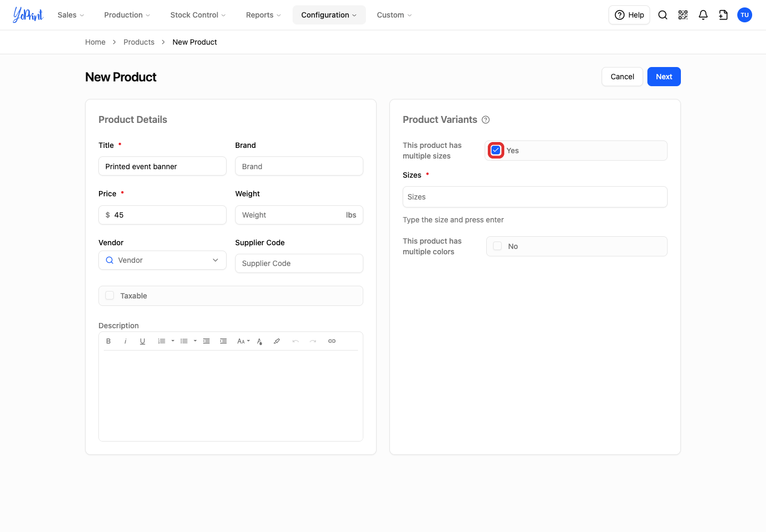Toggle bold formatting in Description editor
The width and height of the screenshot is (766, 532).
click(x=109, y=341)
